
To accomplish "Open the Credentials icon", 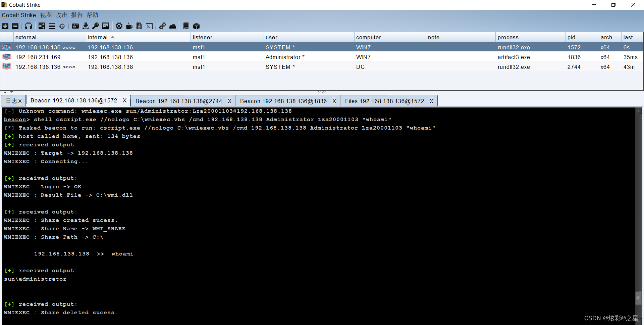I will [75, 26].
